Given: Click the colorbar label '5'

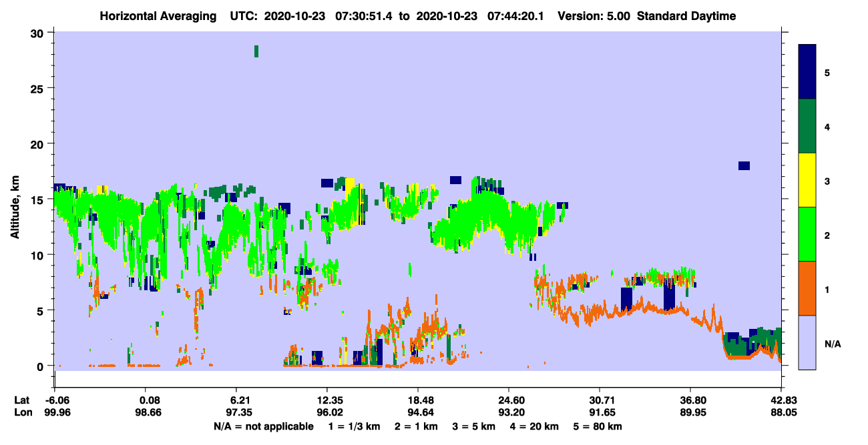Looking at the screenshot, I should coord(827,72).
